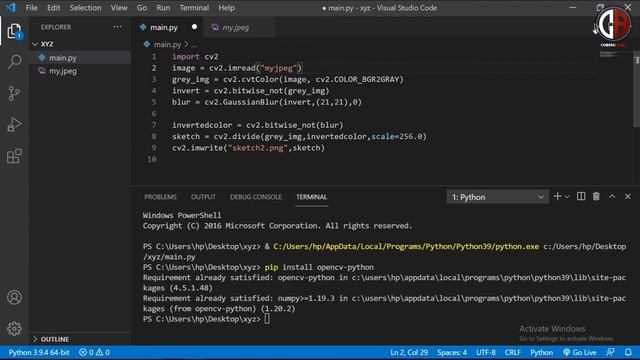640x360 pixels.
Task: Click the Python 3.9.4 64-bit interpreter selector
Action: coord(39,352)
